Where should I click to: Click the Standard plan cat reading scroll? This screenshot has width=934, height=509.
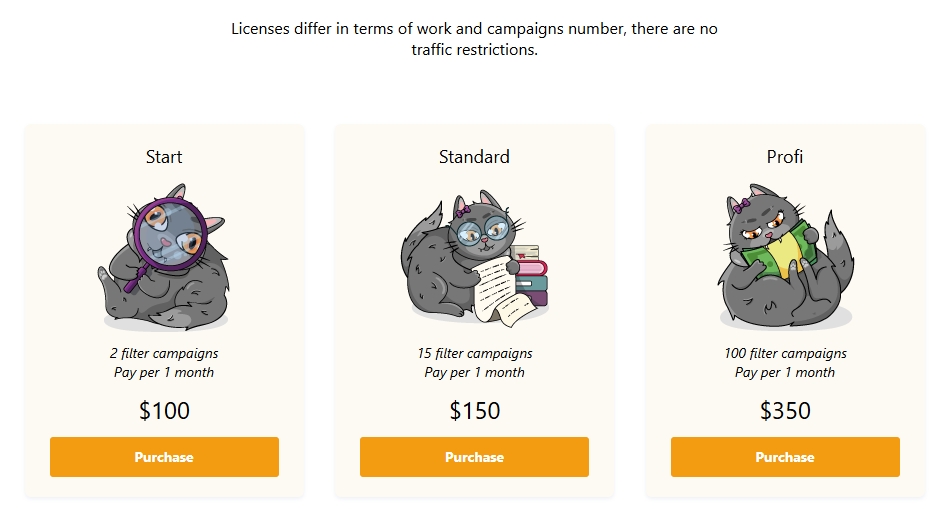click(474, 258)
